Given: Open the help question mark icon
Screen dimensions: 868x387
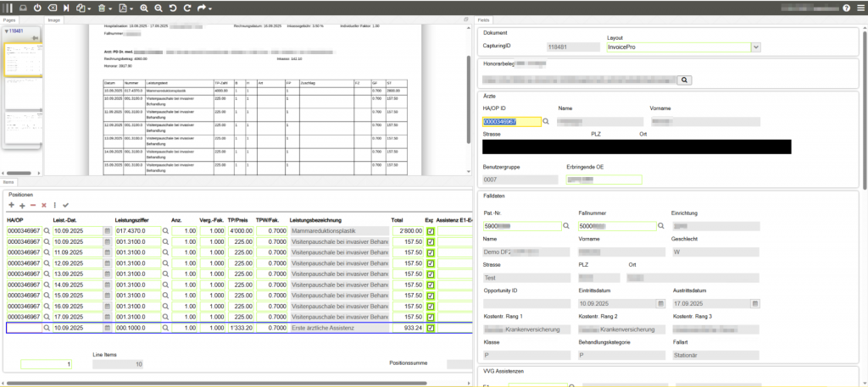Looking at the screenshot, I should [x=846, y=8].
